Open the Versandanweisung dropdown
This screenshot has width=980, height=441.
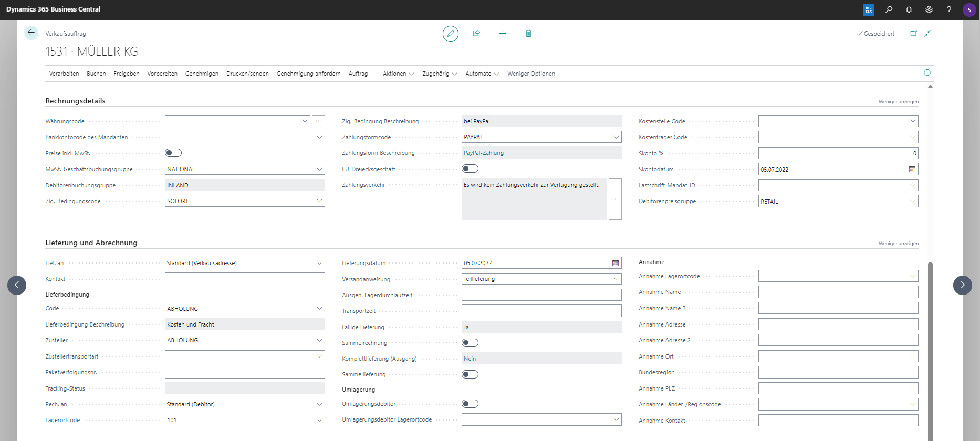click(x=616, y=279)
